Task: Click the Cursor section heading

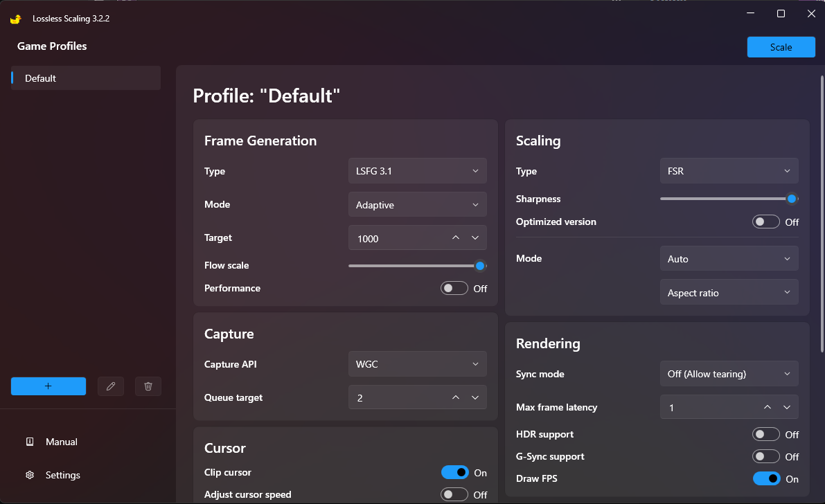Action: pos(224,448)
